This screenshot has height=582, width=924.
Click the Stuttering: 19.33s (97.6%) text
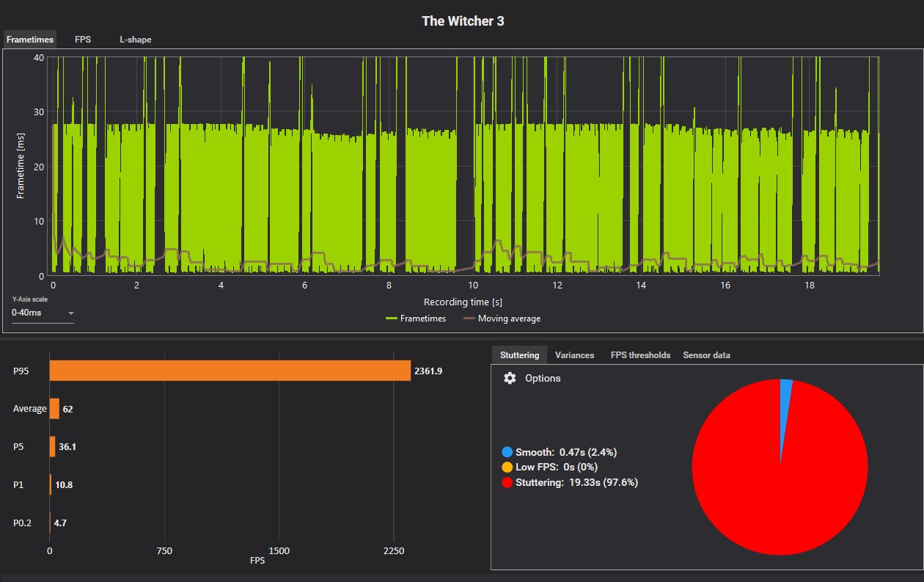576,482
